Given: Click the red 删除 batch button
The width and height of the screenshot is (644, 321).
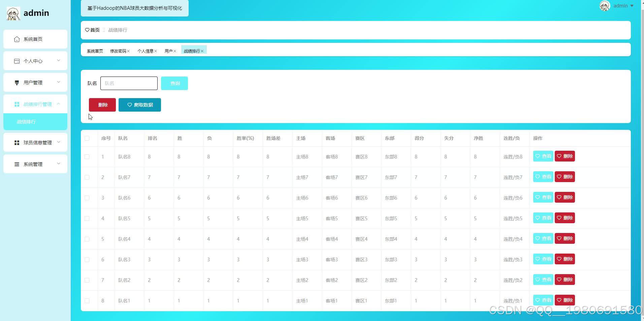Looking at the screenshot, I should 102,105.
